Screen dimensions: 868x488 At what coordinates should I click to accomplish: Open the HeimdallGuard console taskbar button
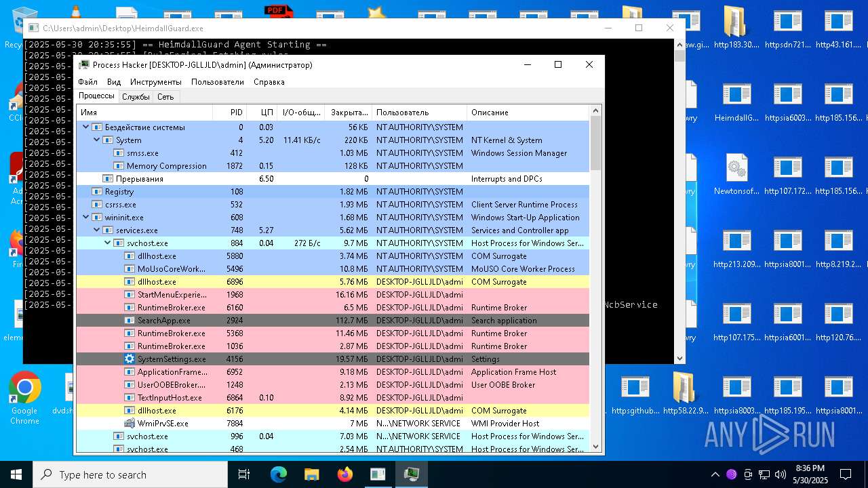point(378,474)
